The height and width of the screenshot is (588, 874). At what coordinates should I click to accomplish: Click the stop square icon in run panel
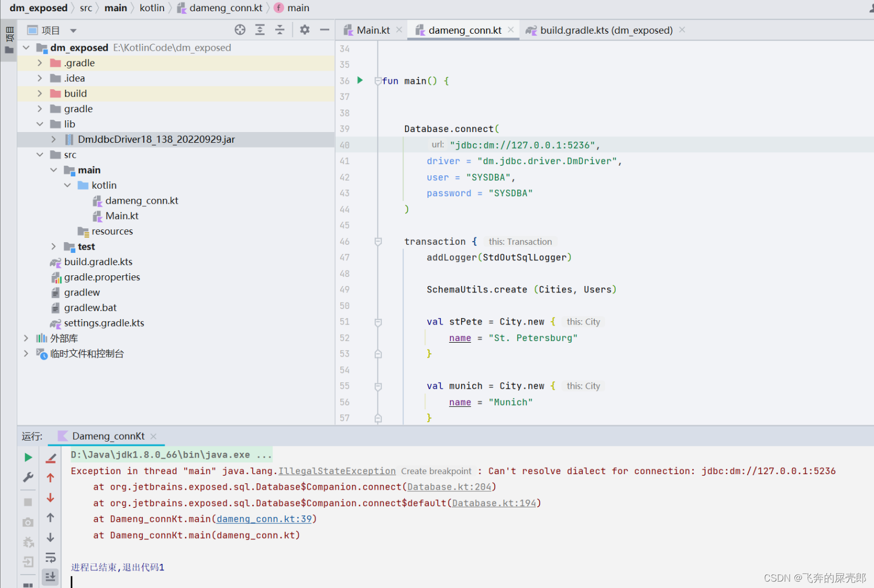click(x=28, y=502)
